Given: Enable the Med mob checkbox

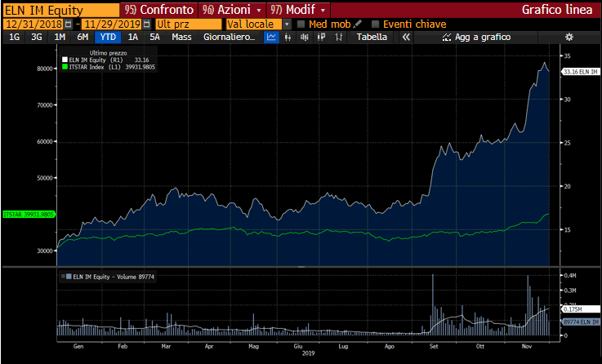Looking at the screenshot, I should (301, 24).
